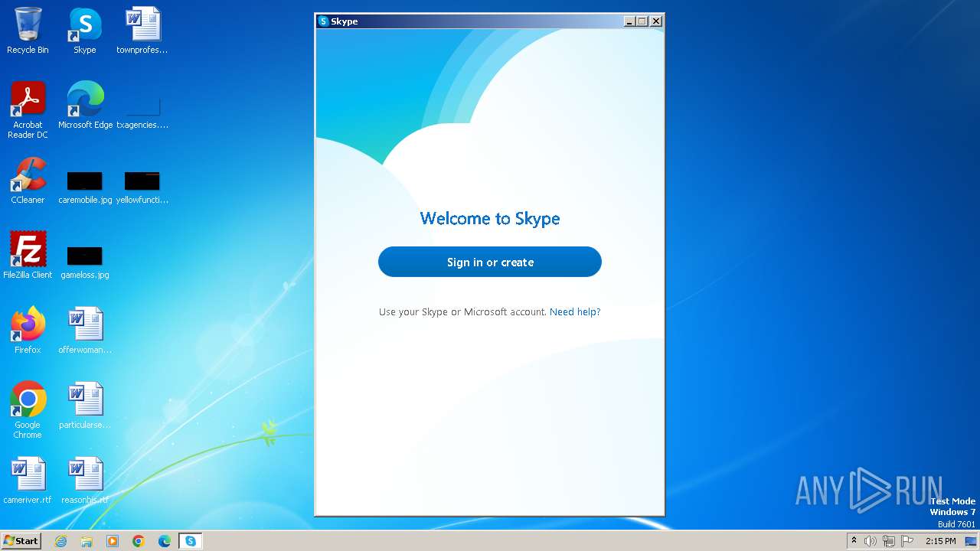Open Chrome from the taskbar

139,541
